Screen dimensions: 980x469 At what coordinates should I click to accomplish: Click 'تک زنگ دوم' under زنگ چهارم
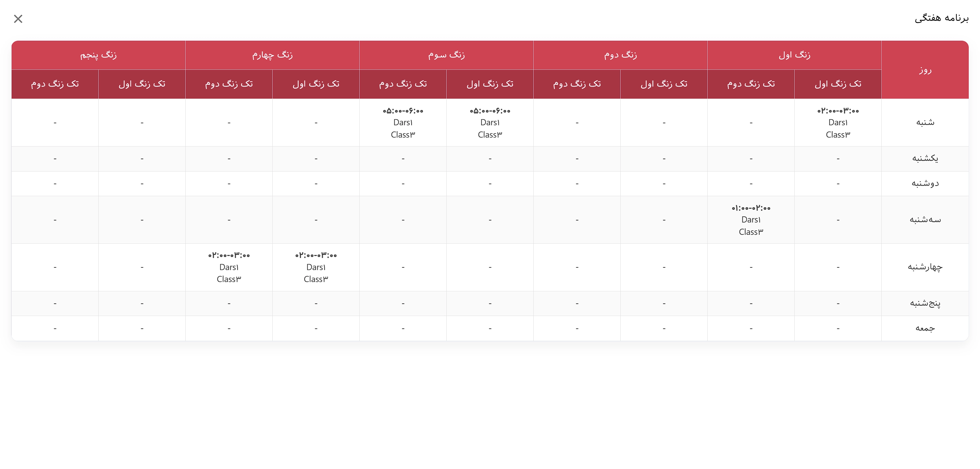[x=228, y=84]
